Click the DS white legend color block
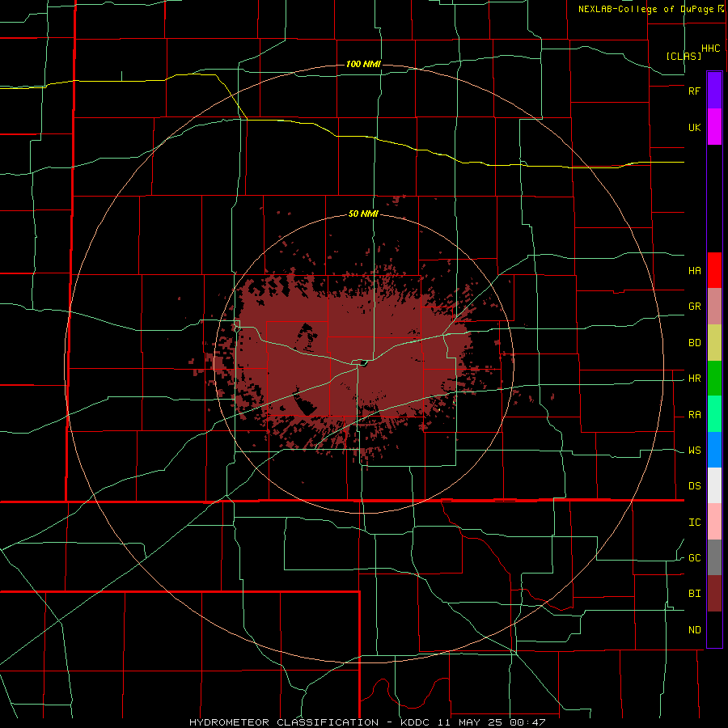The image size is (728, 728). 714,485
